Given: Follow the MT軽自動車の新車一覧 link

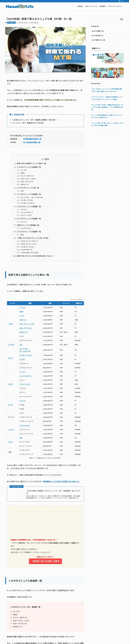Looking at the screenshot, I should click(x=32, y=139).
